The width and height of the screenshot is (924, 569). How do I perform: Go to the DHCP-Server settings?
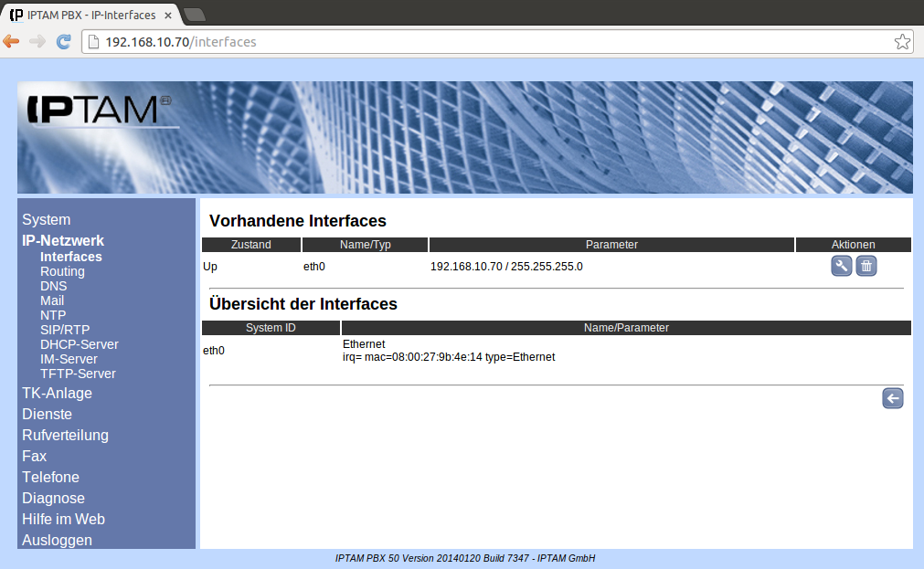pyautogui.click(x=79, y=344)
